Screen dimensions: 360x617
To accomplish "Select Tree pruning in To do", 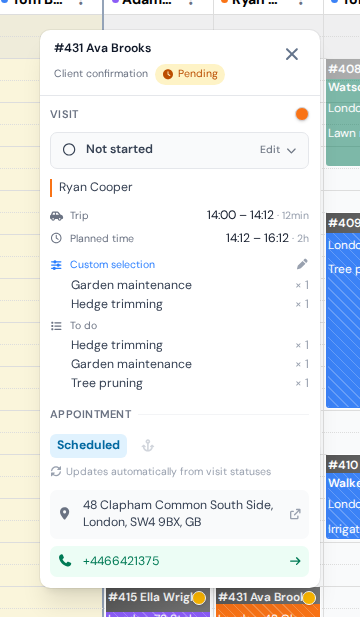I will [107, 383].
